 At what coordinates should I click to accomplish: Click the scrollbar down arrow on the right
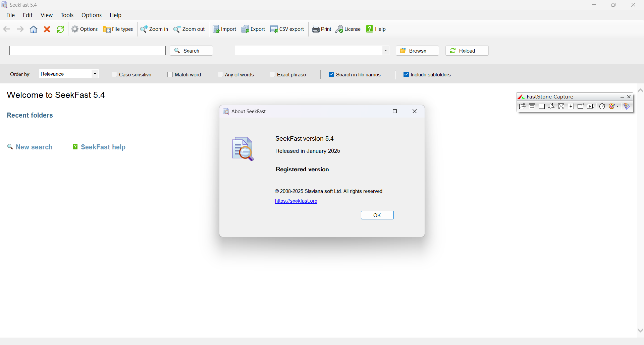[640, 330]
